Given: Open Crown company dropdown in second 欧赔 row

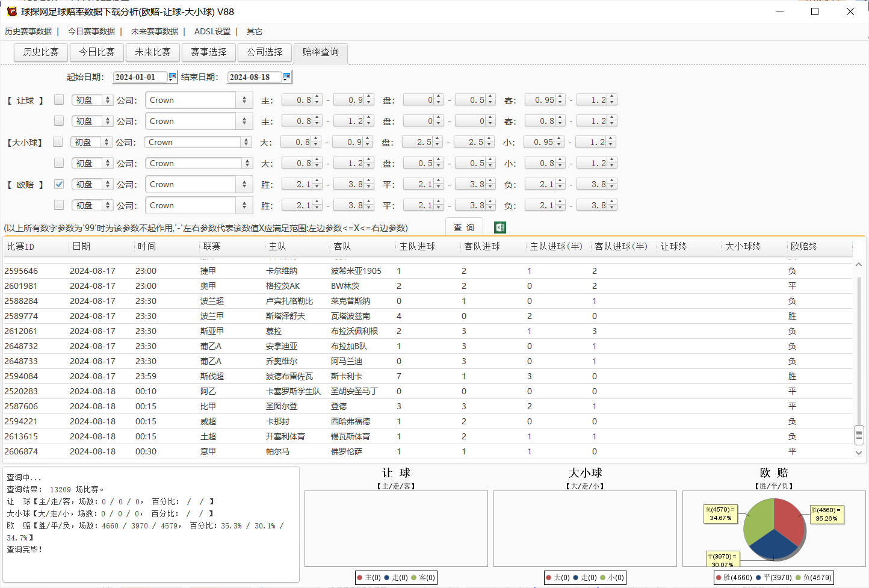Looking at the screenshot, I should pyautogui.click(x=199, y=205).
